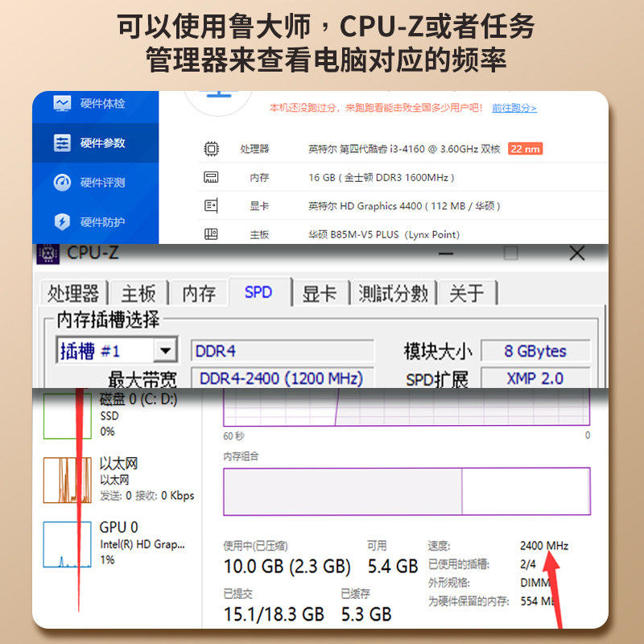Select the 15.1/18.3 GB committed value
Viewport: 644px width, 644px height.
[x=274, y=614]
